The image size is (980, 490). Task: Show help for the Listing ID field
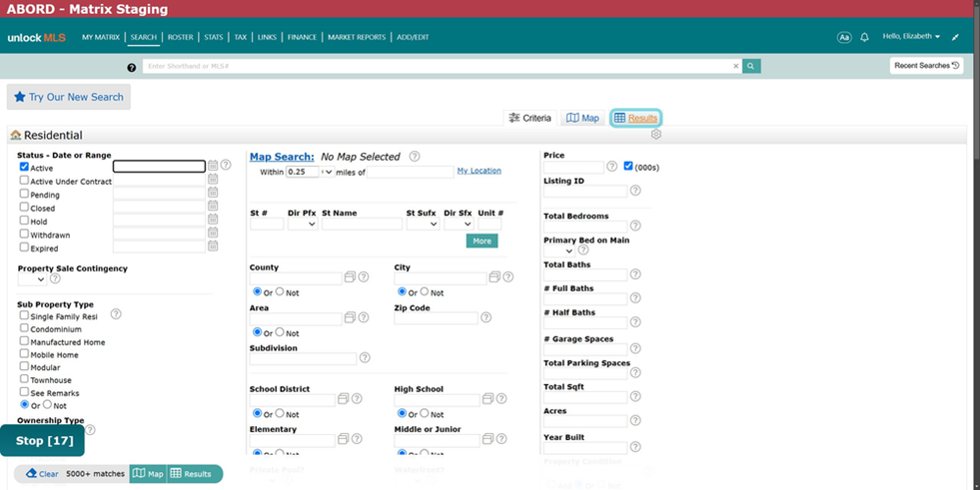[635, 191]
